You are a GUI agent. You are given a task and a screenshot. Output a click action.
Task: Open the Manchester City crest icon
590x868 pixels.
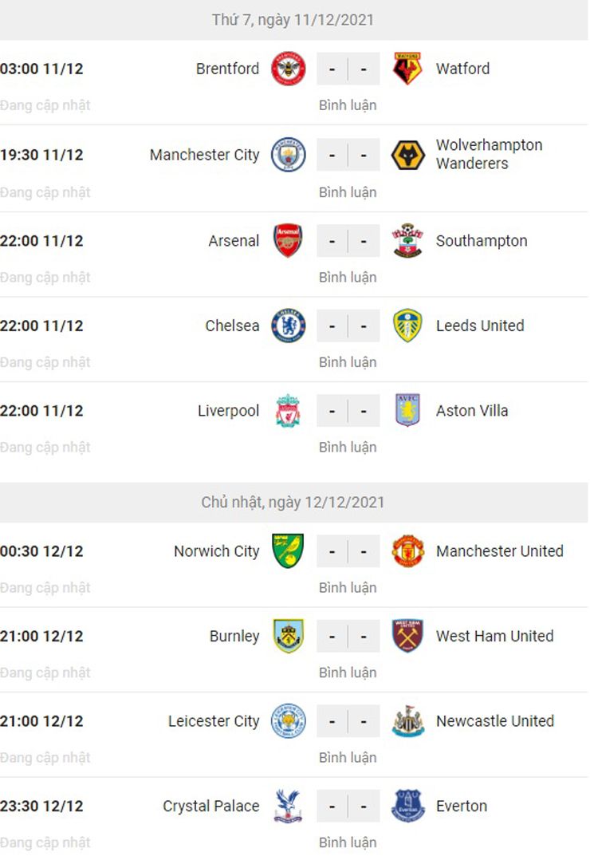(x=288, y=155)
